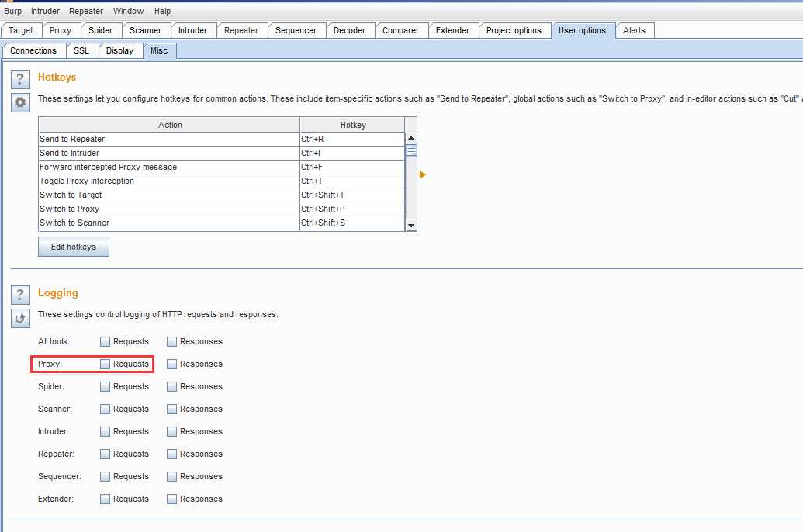Switch to the Project options tab

[514, 31]
